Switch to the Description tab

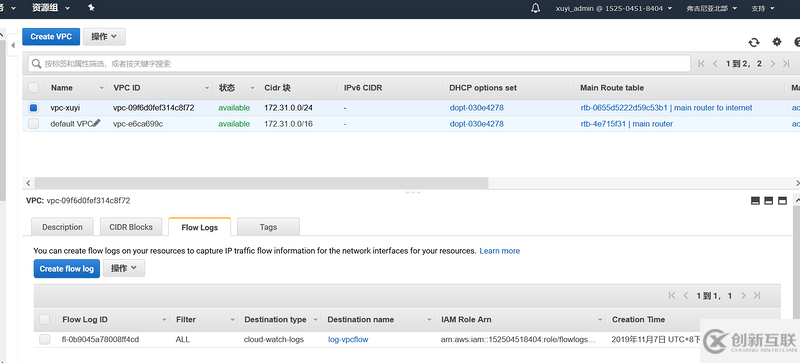pyautogui.click(x=62, y=227)
